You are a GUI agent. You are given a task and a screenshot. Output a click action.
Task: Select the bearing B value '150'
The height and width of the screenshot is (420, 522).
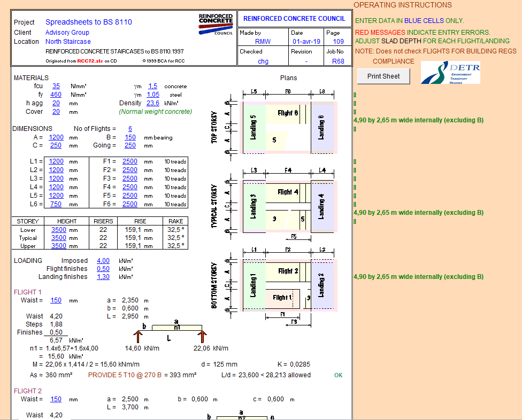point(130,137)
